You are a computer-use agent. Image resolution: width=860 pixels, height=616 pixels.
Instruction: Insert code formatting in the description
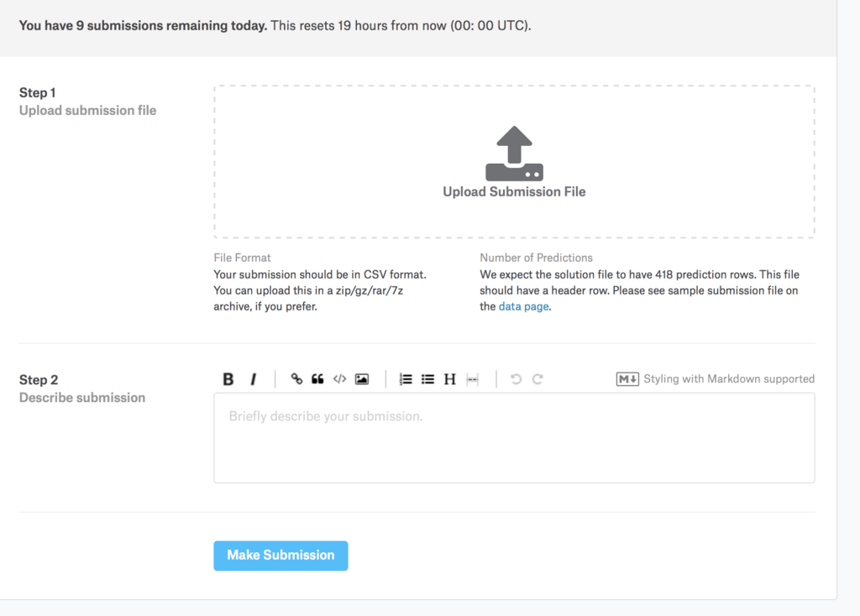coord(339,379)
